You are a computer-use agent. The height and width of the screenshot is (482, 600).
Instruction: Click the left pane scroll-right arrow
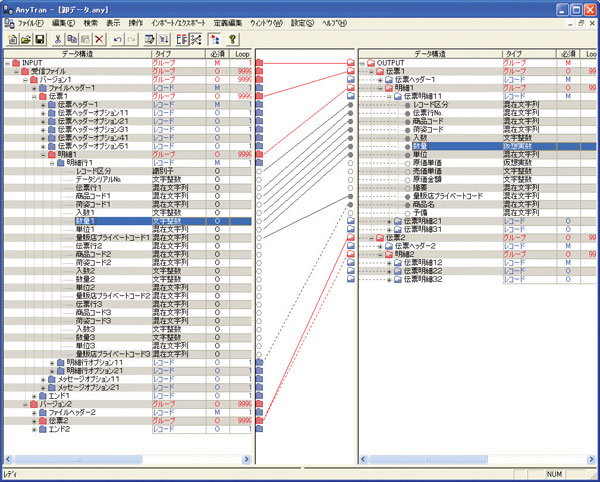click(x=246, y=459)
